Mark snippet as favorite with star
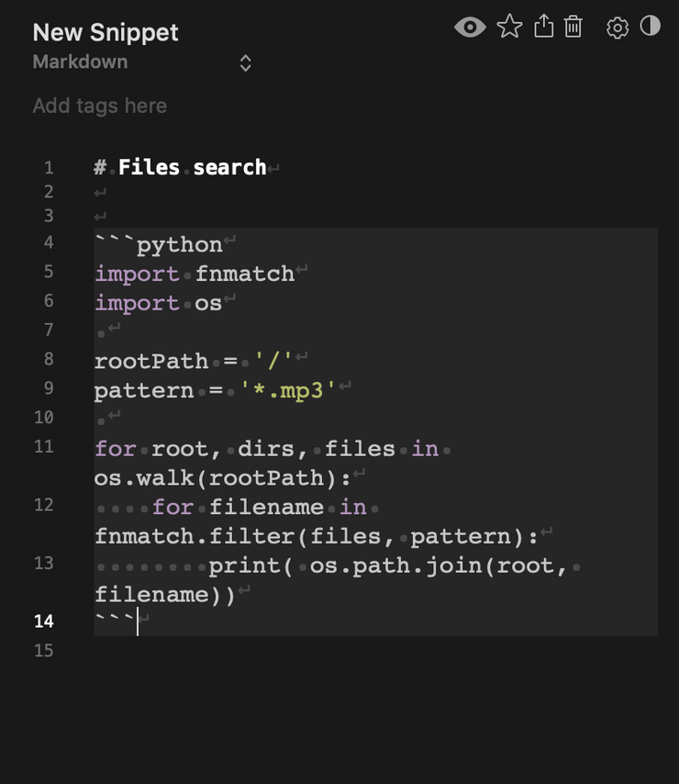This screenshot has height=784, width=679. point(509,26)
